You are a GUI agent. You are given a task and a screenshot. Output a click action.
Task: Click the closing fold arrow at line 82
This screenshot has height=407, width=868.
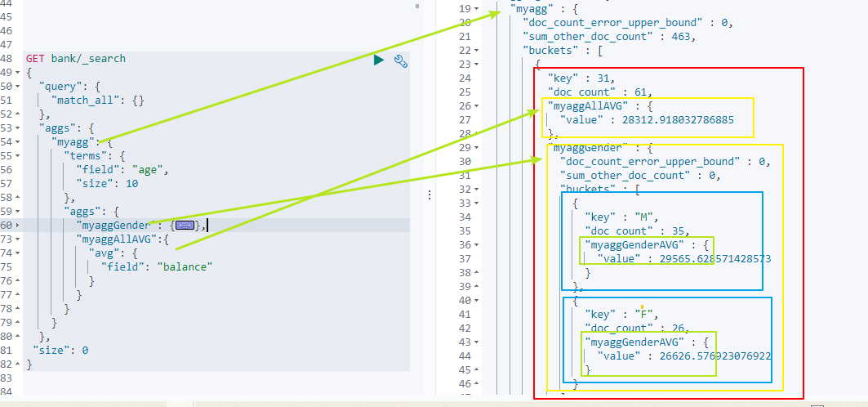19,364
